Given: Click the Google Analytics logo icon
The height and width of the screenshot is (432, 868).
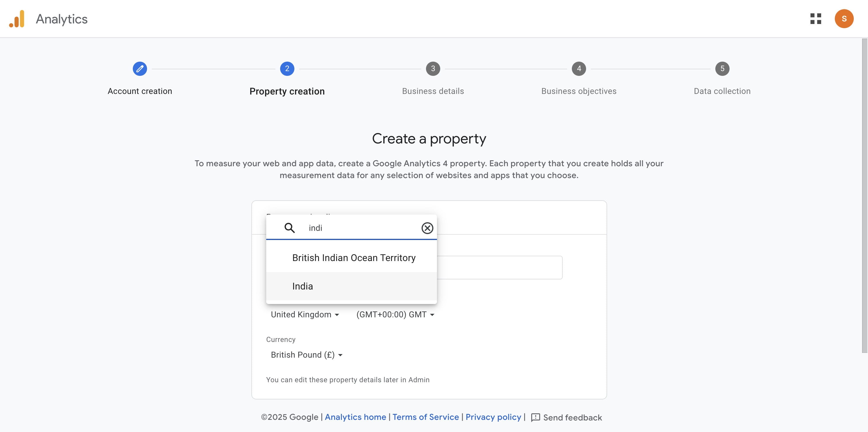Looking at the screenshot, I should click(17, 19).
